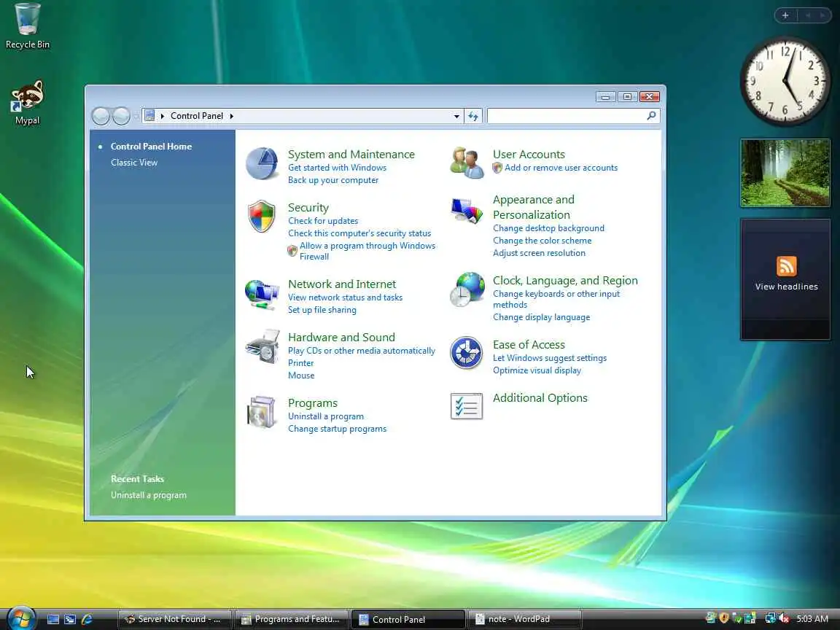Switch to Classic View
840x630 pixels.
coord(134,163)
